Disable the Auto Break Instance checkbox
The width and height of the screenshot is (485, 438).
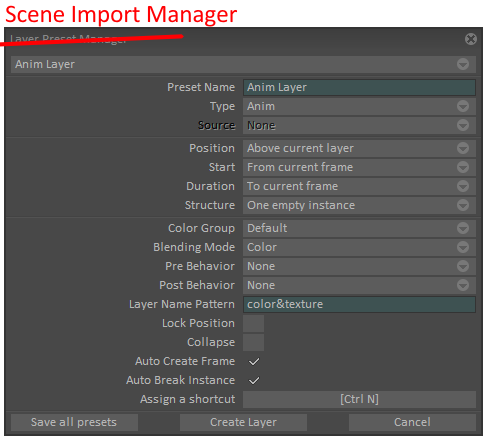click(254, 381)
